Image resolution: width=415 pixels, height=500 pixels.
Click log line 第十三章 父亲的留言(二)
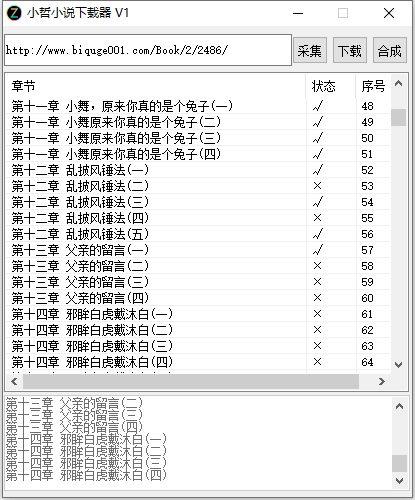pos(74,403)
